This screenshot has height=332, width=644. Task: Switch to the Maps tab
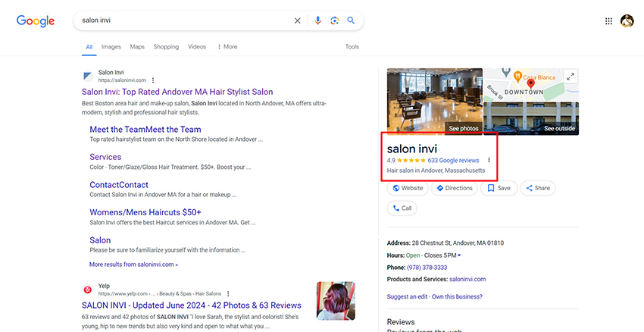point(137,47)
